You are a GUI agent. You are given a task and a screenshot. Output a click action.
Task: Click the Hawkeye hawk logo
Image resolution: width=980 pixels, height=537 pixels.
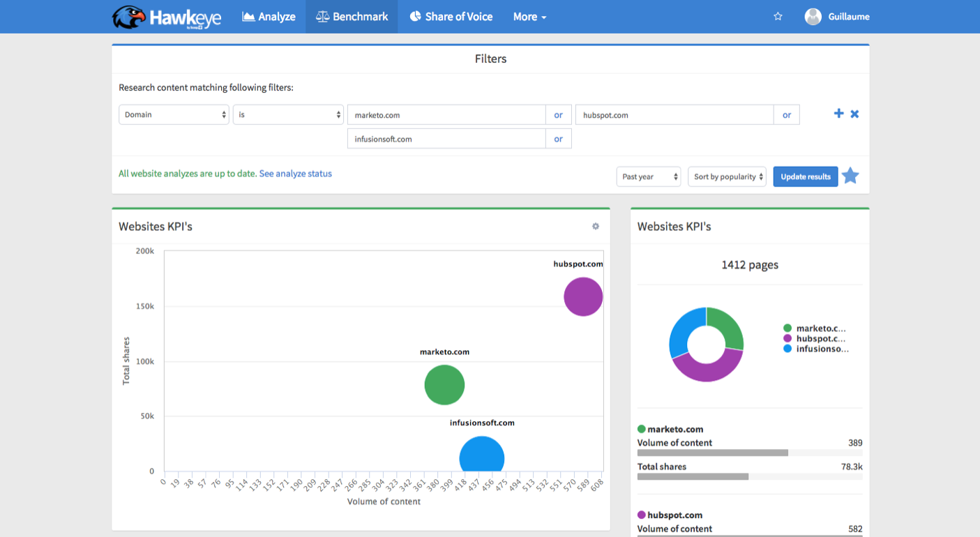click(x=130, y=17)
